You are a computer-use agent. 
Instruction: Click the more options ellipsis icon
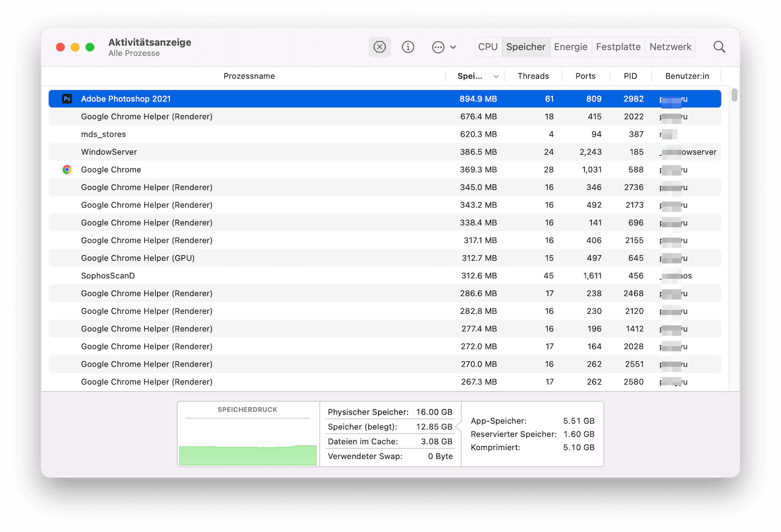click(x=438, y=47)
